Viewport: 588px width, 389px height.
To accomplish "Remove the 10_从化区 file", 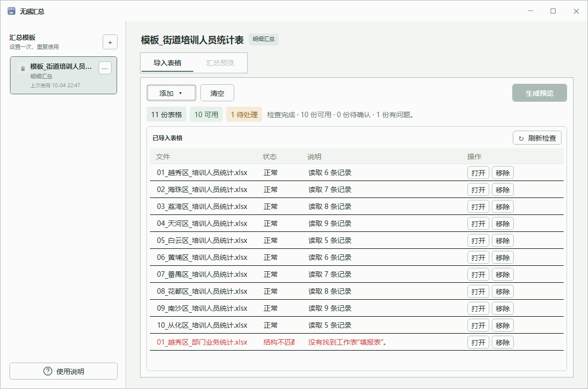I will (x=502, y=325).
